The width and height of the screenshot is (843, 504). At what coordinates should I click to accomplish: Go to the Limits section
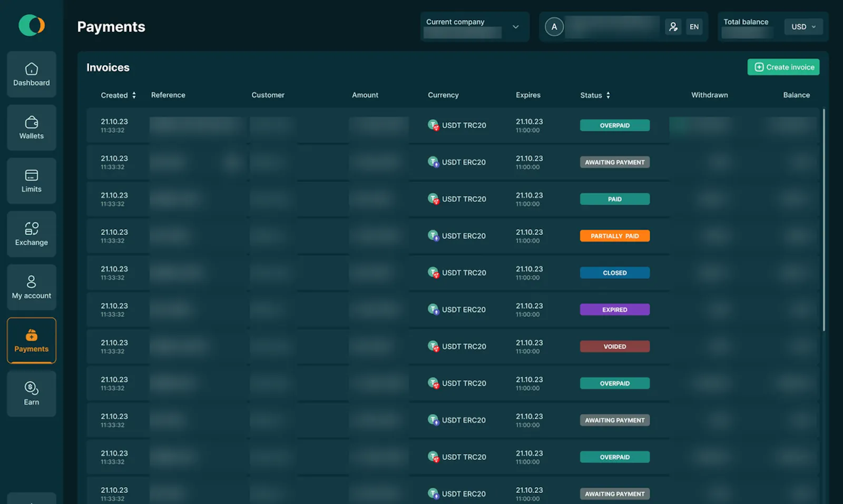[x=32, y=181]
